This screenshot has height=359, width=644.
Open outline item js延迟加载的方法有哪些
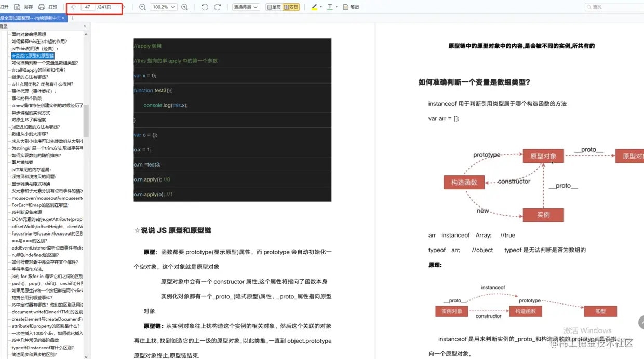point(36,127)
